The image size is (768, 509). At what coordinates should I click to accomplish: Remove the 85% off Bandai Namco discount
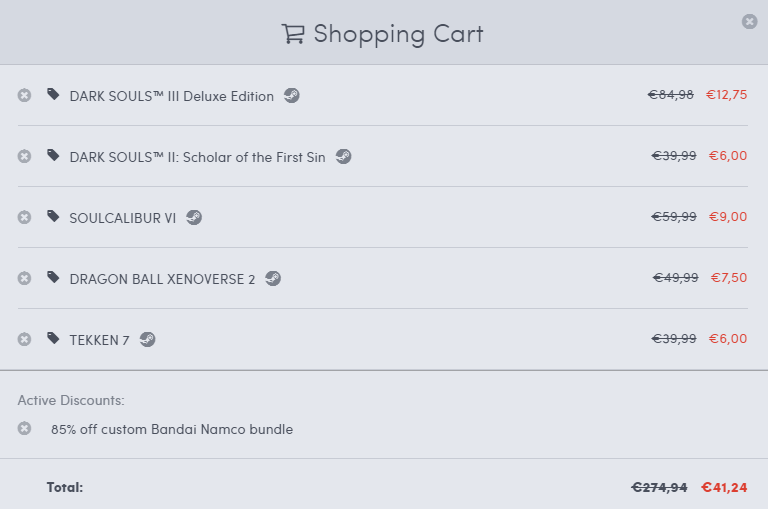tap(24, 428)
